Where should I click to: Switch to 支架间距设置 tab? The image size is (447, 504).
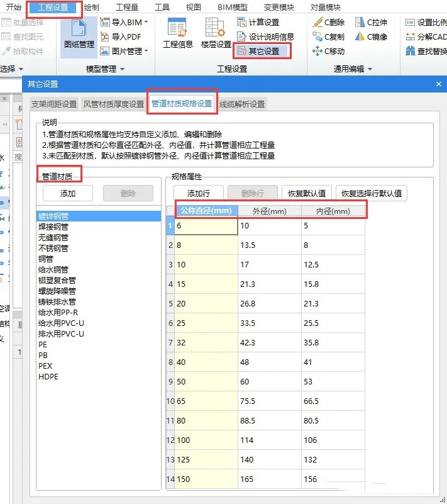54,104
